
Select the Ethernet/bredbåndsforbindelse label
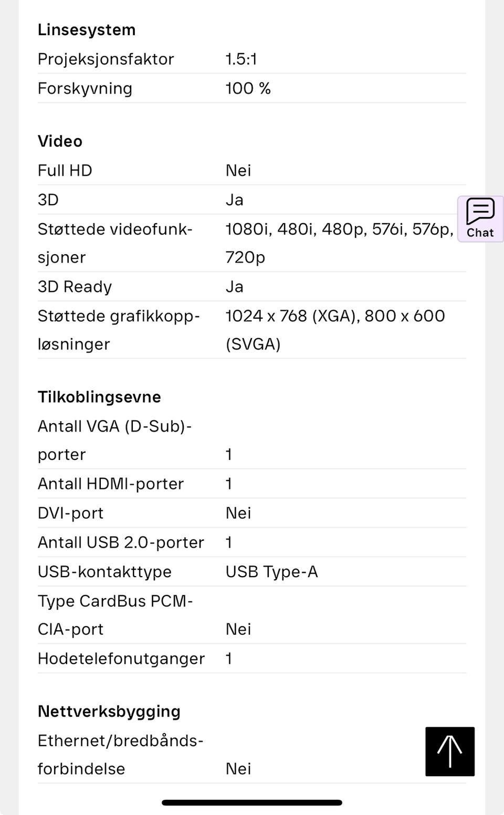tap(120, 755)
